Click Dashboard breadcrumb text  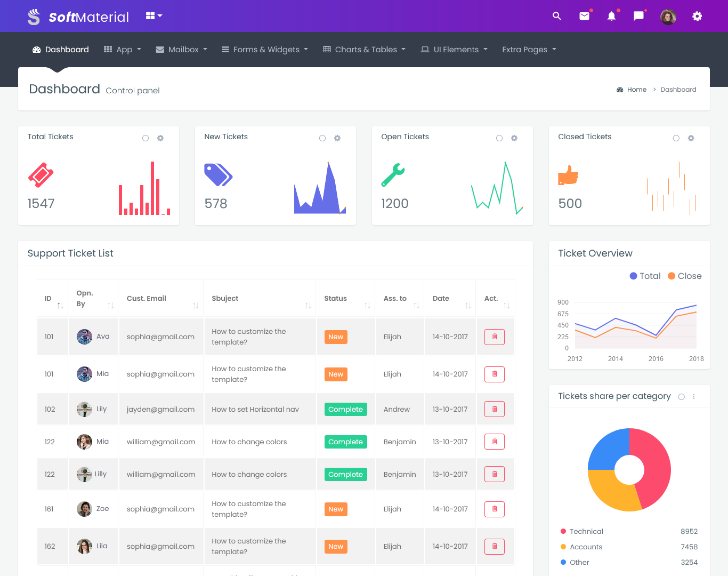click(678, 90)
